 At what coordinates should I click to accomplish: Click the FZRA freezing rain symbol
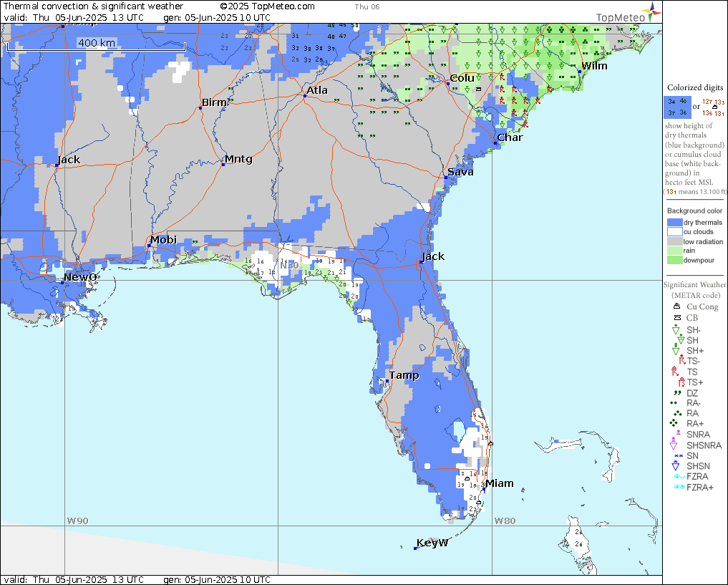point(679,476)
